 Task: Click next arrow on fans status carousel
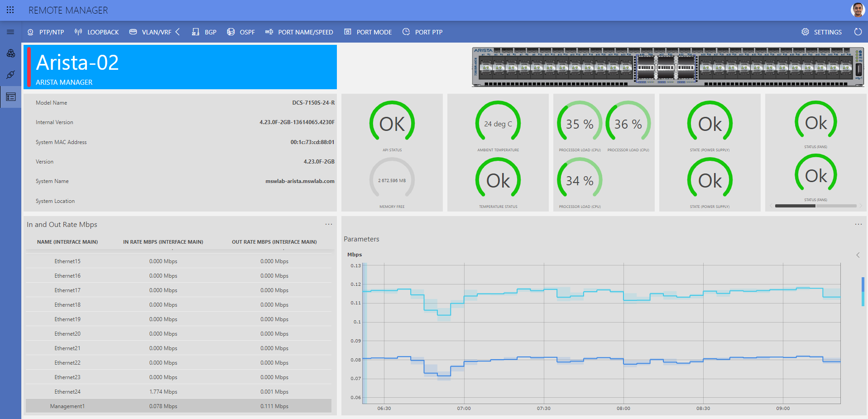pos(861,206)
